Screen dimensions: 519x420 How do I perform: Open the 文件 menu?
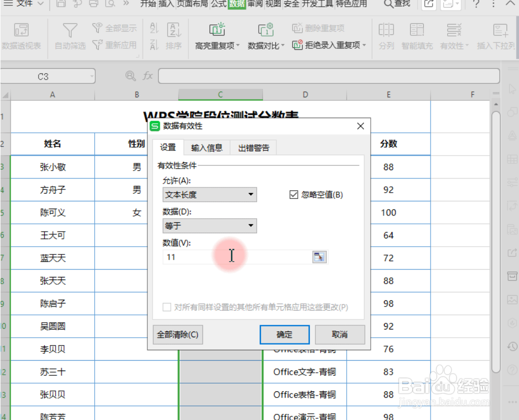(x=23, y=4)
